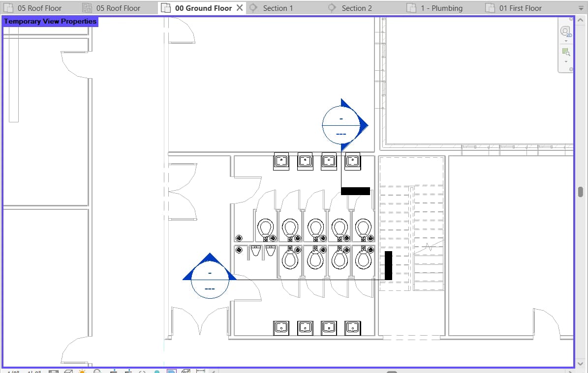Viewport: 588px width, 373px height.
Task: Toggle Shadows on the view control bar
Action: (x=96, y=371)
